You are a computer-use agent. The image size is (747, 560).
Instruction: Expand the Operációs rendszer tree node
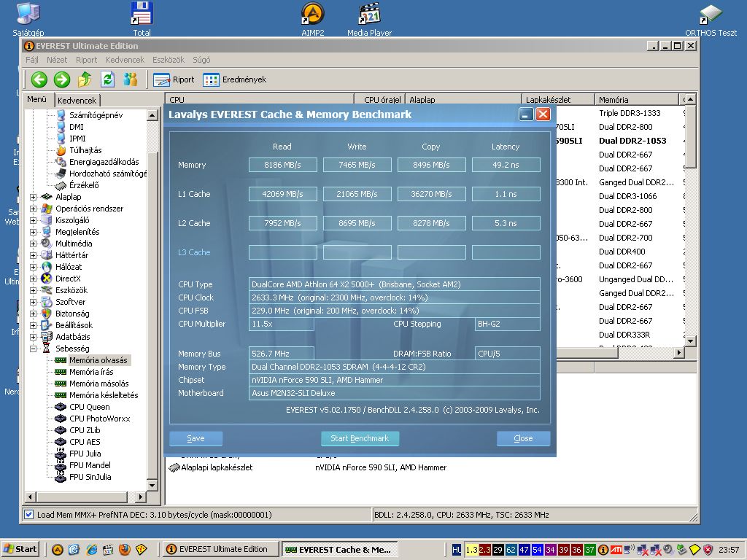33,209
